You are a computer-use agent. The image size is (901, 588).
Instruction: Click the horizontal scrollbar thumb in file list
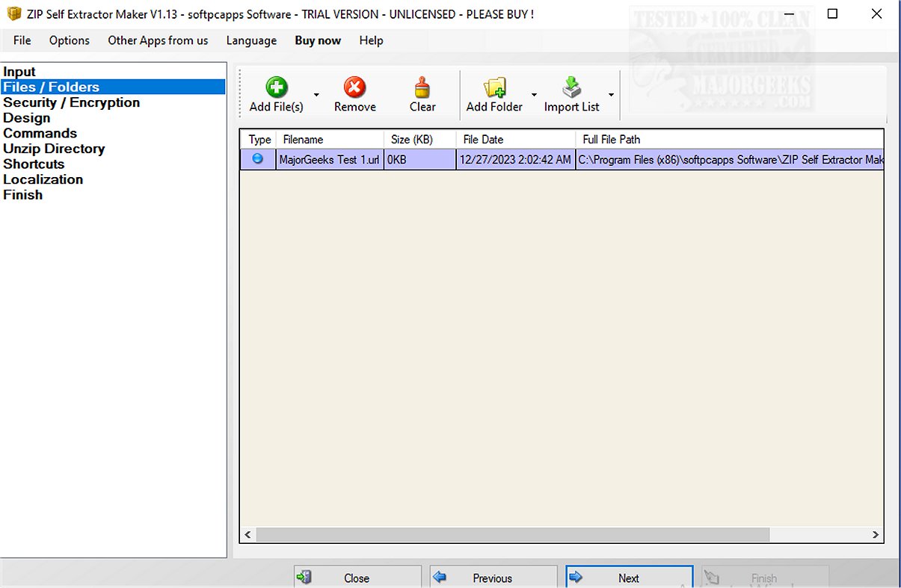(x=512, y=535)
